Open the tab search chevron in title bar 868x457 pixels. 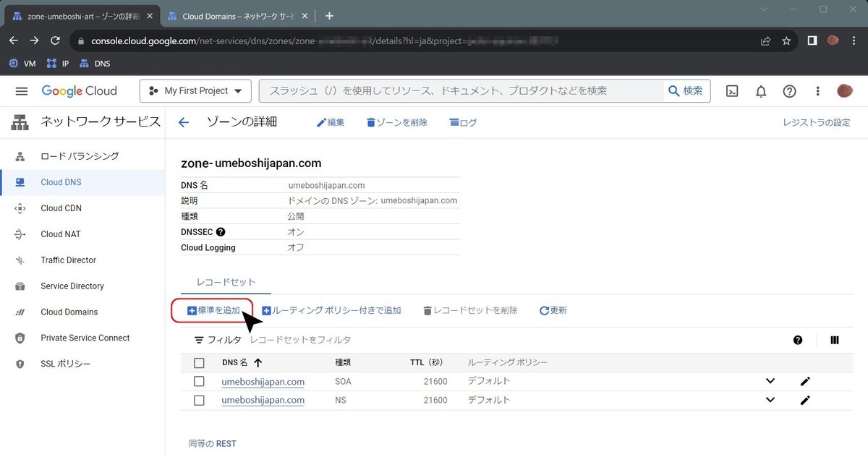pos(766,9)
